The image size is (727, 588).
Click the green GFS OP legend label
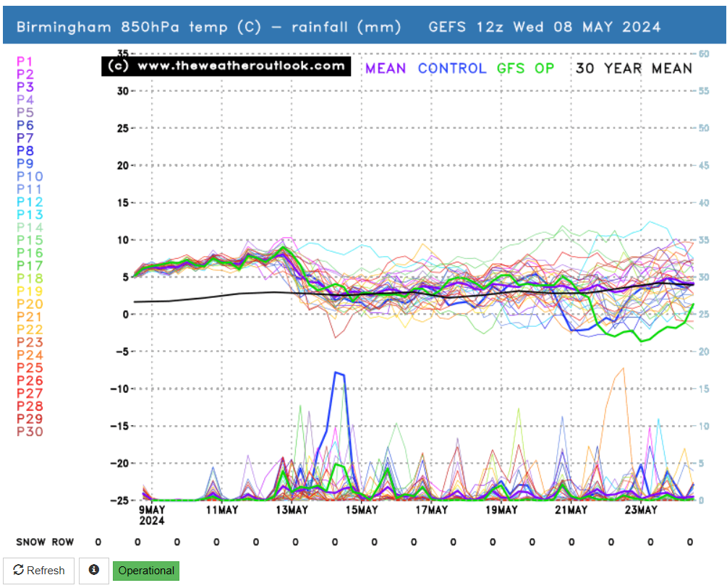click(525, 69)
